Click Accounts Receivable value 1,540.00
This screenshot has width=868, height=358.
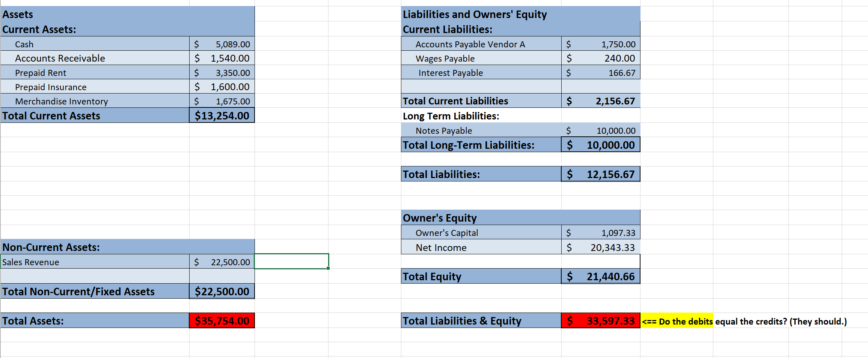[x=222, y=58]
